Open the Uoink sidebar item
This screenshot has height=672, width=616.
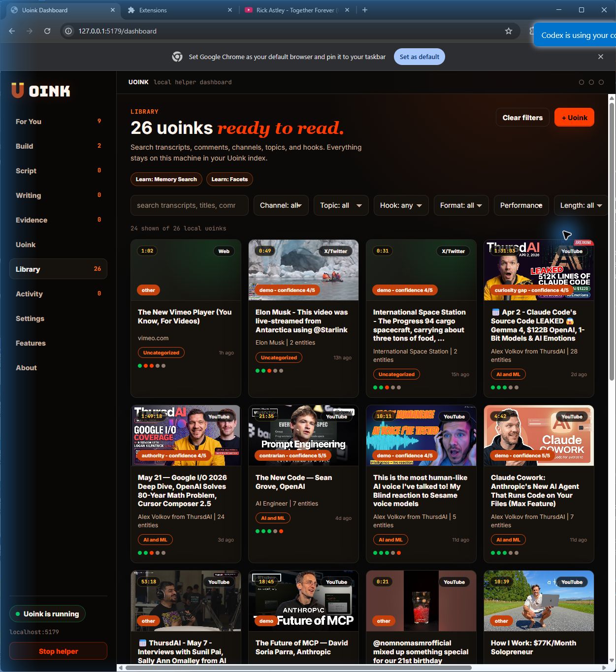pos(58,245)
